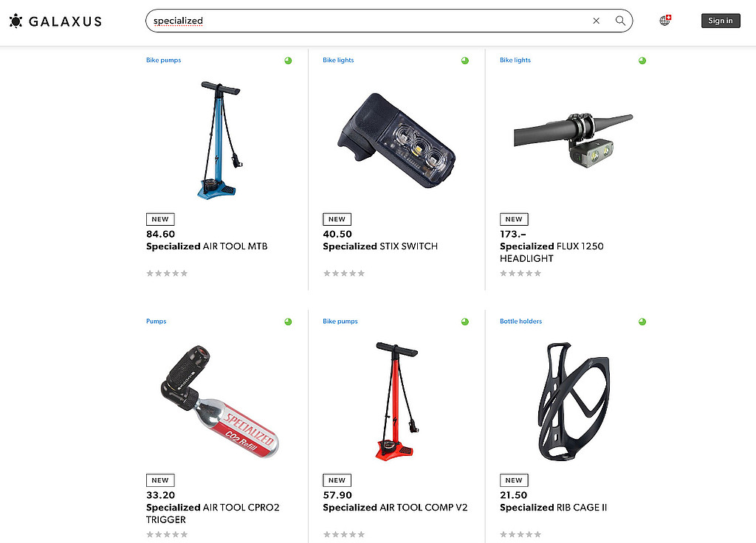This screenshot has width=756, height=543.
Task: Click the green availability icon on STIX SWITCH
Action: (x=465, y=60)
